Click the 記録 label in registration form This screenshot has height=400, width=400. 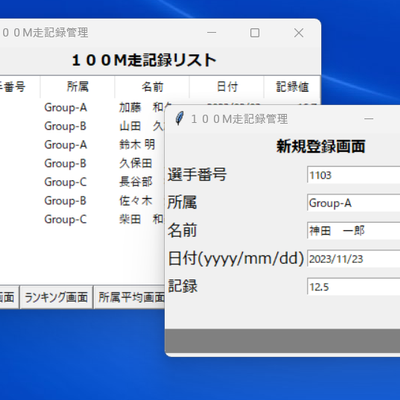click(x=182, y=286)
